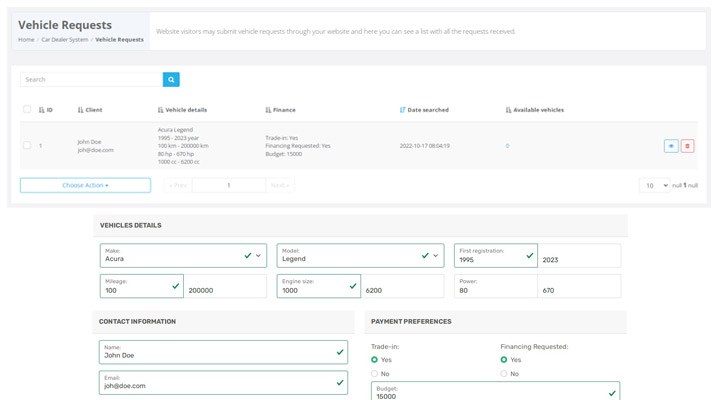Viewport: 720px width, 400px height.
Task: Delete the John Doe vehicle request
Action: 687,146
